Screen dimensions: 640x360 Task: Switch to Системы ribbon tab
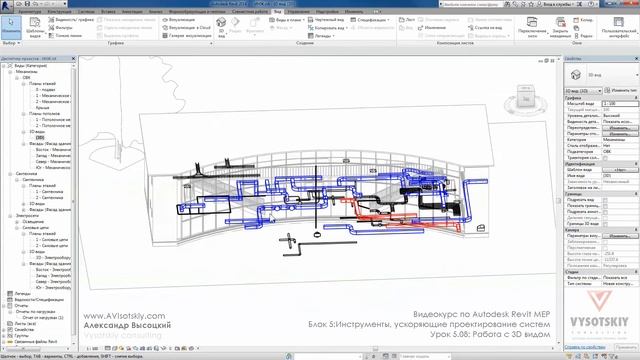point(85,12)
